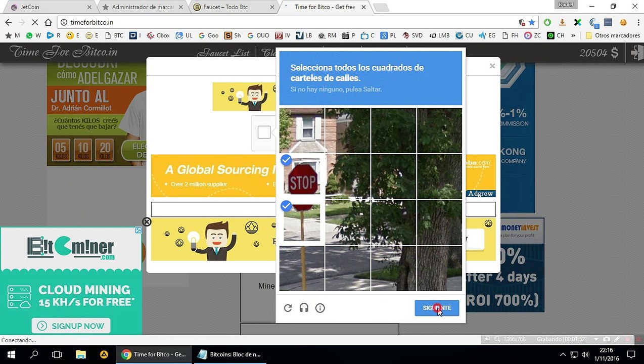Click the recorder pencil draw icon

tap(617, 339)
